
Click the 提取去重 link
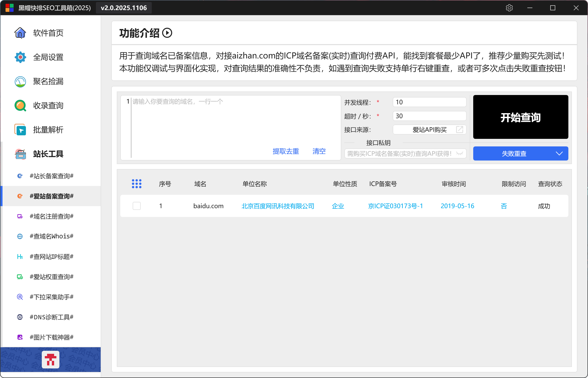tap(286, 151)
